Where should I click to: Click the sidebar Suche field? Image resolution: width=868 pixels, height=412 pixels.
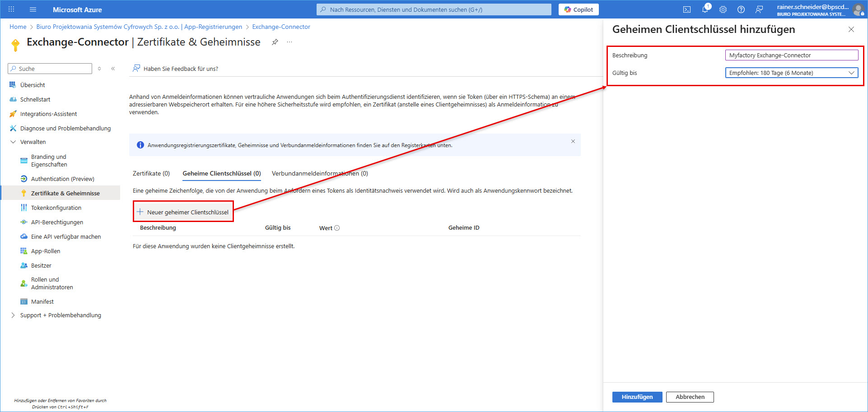[50, 69]
